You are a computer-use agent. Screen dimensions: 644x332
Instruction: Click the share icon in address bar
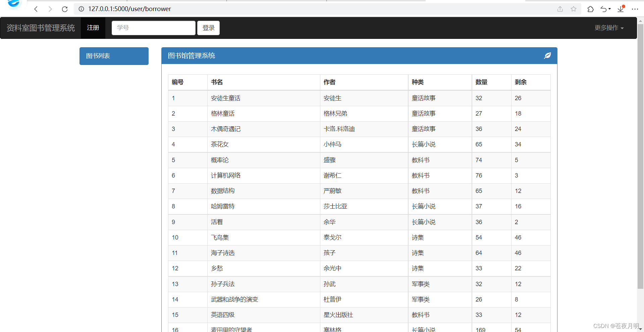(x=560, y=9)
